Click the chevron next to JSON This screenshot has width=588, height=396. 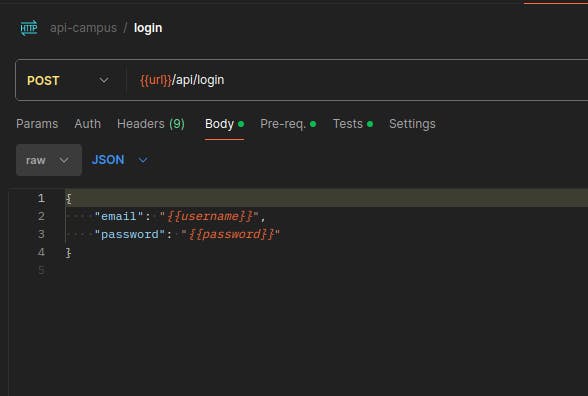[x=143, y=160]
